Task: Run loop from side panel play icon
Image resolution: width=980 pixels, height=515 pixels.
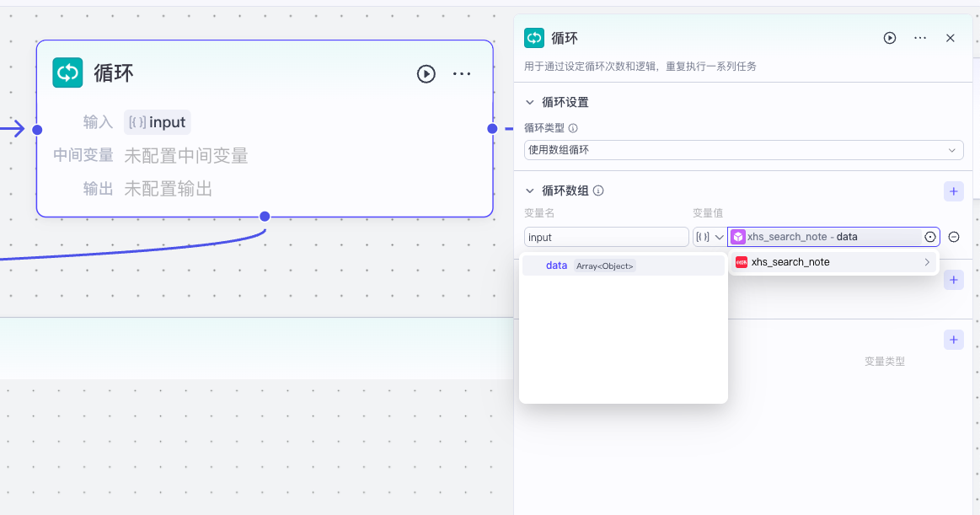Action: click(x=889, y=38)
